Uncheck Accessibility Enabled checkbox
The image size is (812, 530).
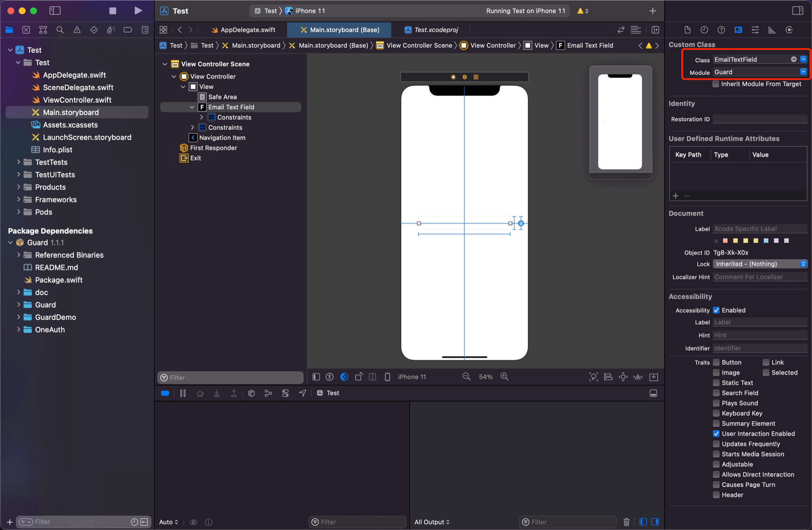716,310
